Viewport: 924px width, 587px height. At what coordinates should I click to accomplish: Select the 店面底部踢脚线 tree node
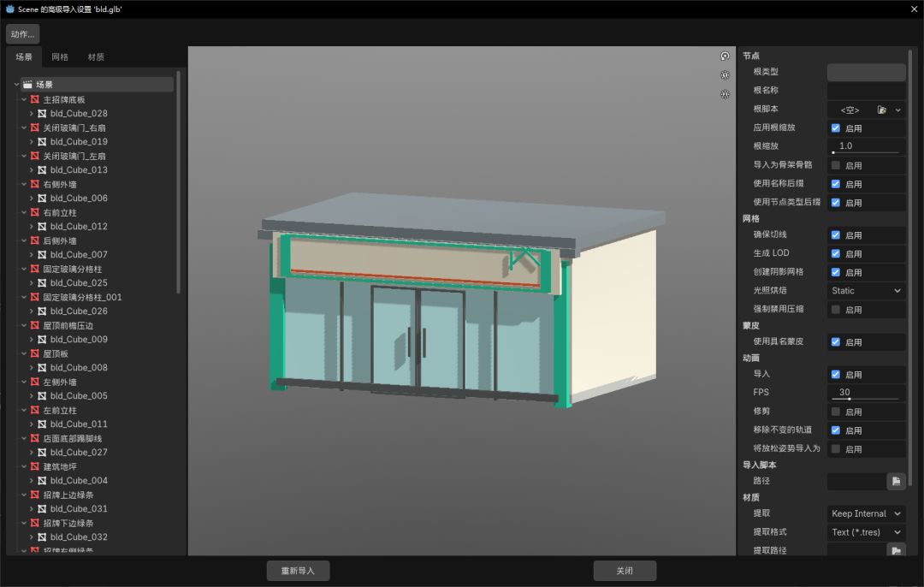[x=73, y=438]
